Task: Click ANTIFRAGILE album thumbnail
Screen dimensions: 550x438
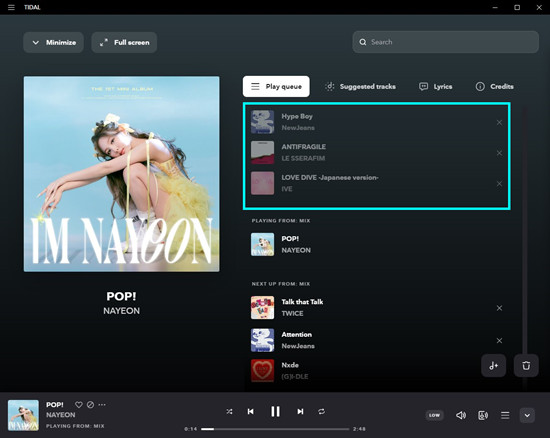Action: 262,153
